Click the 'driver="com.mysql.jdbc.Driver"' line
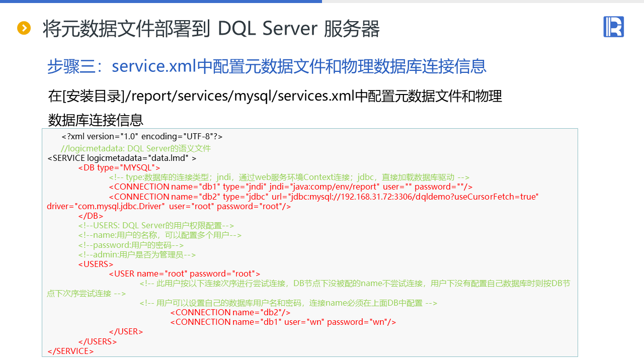Image resolution: width=644 pixels, height=362 pixels. click(x=169, y=206)
